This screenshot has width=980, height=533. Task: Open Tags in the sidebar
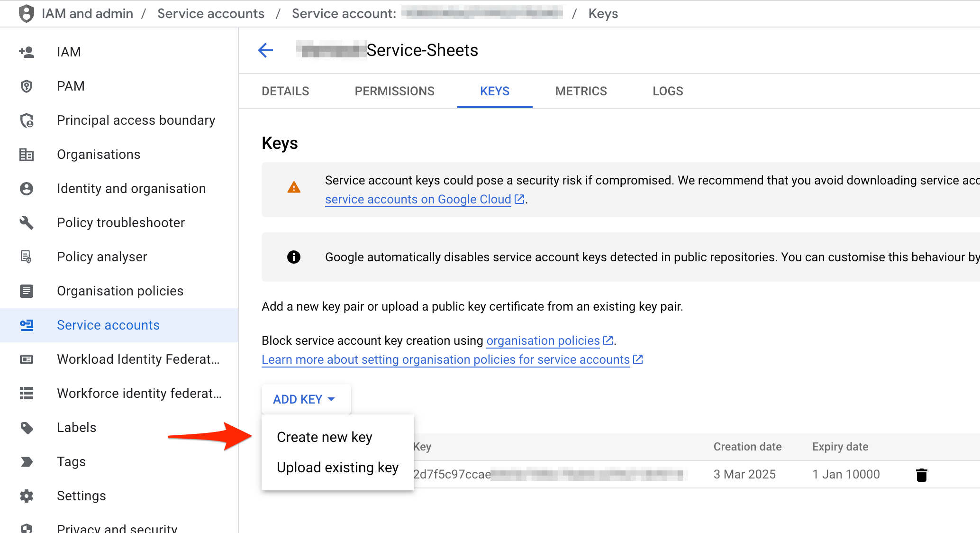(119, 461)
